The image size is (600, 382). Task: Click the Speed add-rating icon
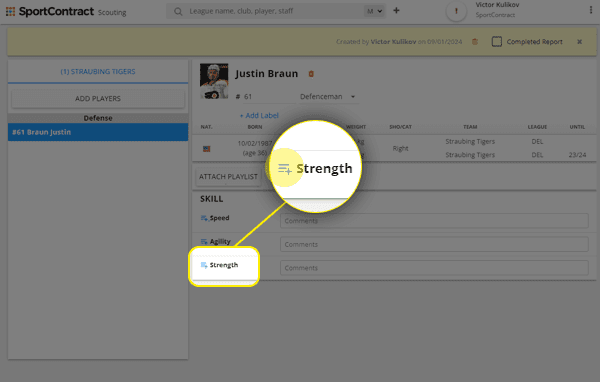[204, 218]
